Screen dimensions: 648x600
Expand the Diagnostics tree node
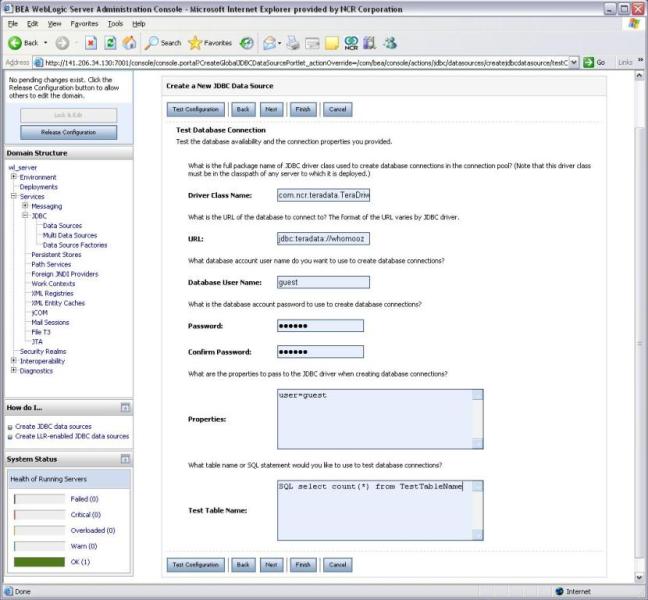pyautogui.click(x=14, y=370)
